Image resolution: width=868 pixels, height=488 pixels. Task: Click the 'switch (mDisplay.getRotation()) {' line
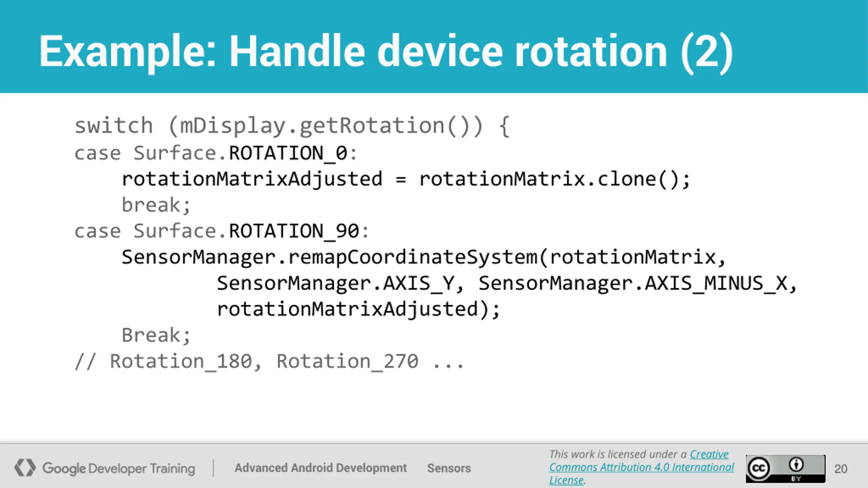coord(292,126)
